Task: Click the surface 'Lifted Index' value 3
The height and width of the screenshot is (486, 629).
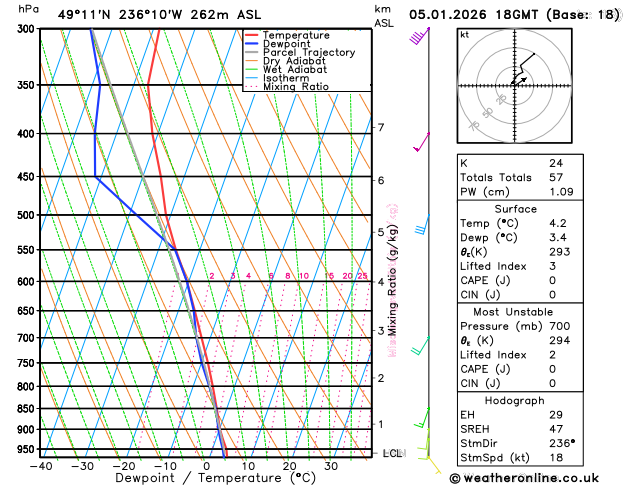Action: point(553,266)
